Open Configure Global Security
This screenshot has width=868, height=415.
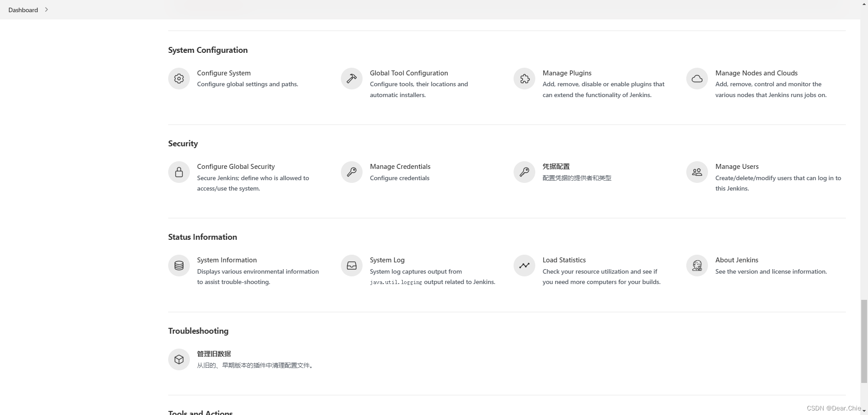click(x=236, y=167)
